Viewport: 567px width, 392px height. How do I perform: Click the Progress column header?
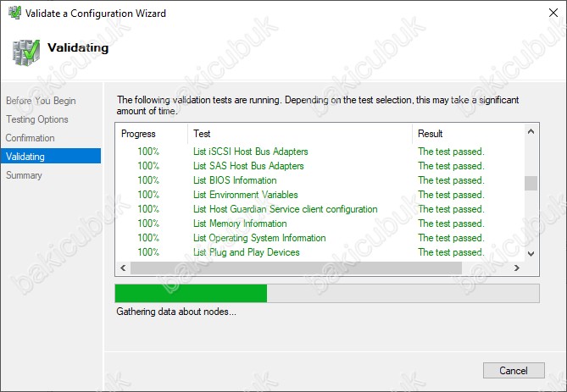[152, 134]
